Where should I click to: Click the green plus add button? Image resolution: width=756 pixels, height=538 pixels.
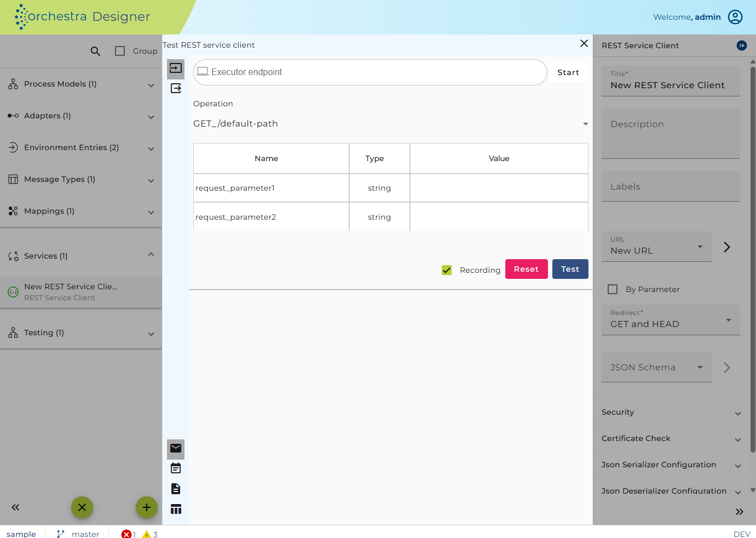coord(147,507)
